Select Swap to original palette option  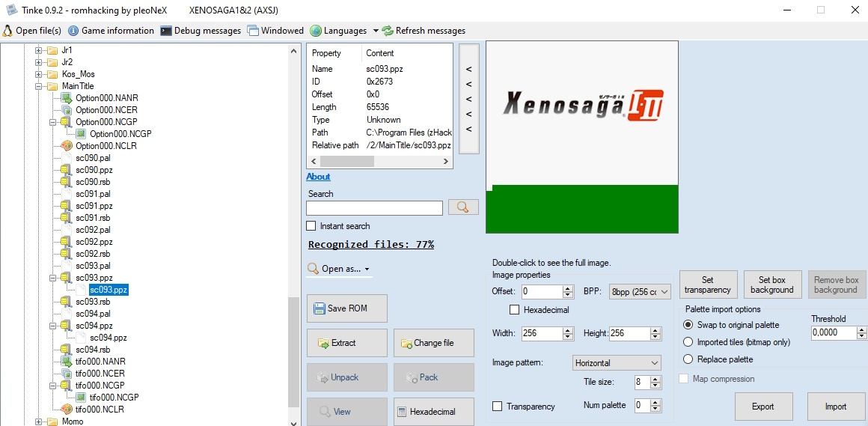tap(688, 325)
